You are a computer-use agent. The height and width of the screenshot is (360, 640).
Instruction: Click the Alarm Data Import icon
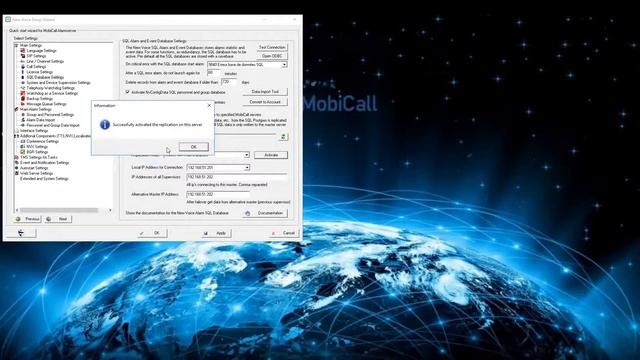tap(23, 120)
